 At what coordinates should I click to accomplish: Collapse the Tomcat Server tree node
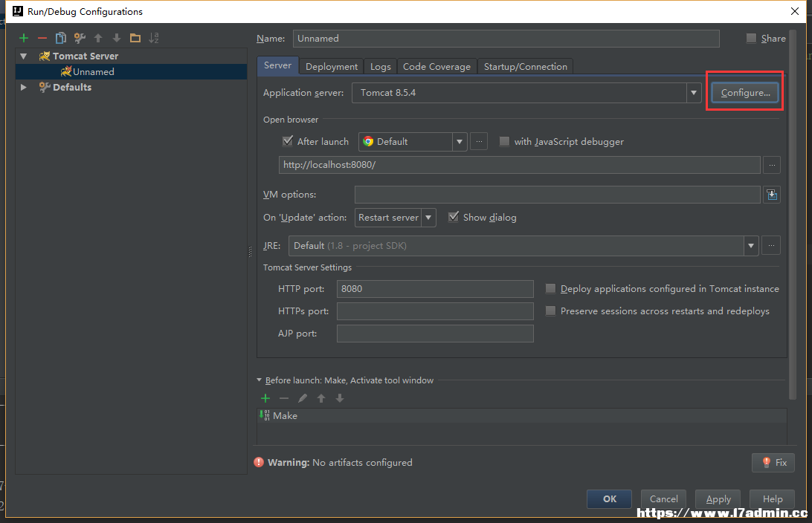(23, 56)
